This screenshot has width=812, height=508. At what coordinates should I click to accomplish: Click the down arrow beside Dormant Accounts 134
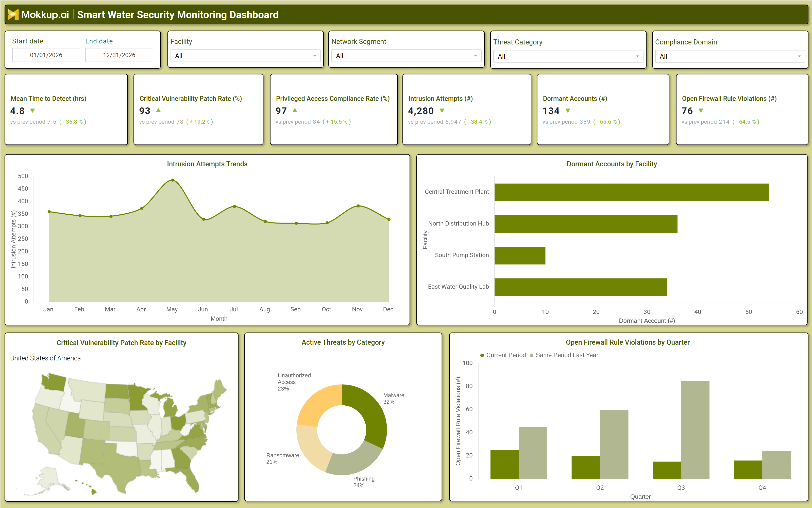pos(568,110)
